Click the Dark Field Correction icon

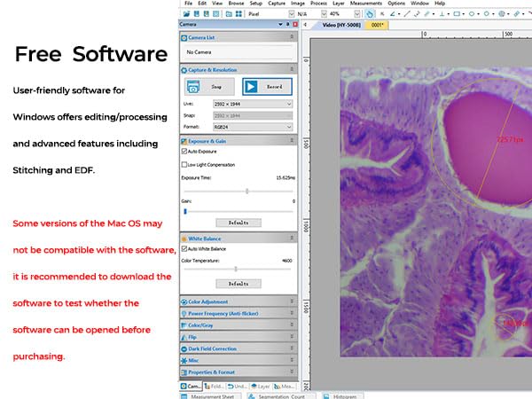pos(184,348)
